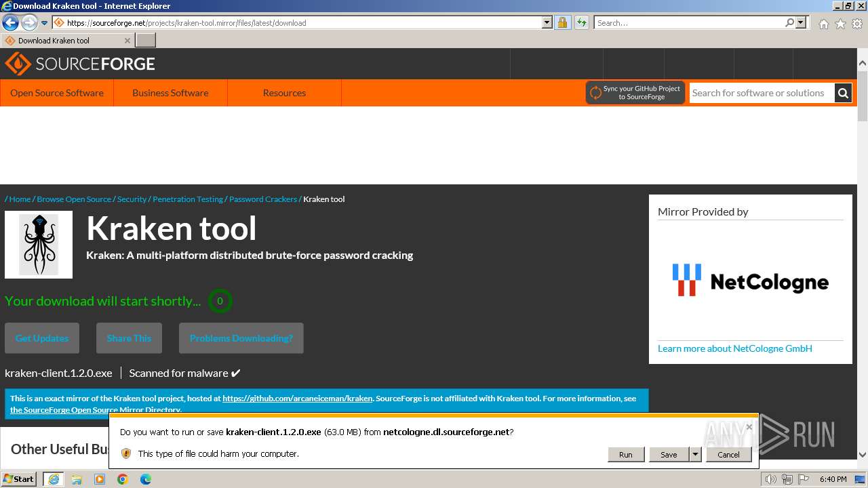
Task: Open Microsoft Edge from taskbar
Action: [x=146, y=479]
